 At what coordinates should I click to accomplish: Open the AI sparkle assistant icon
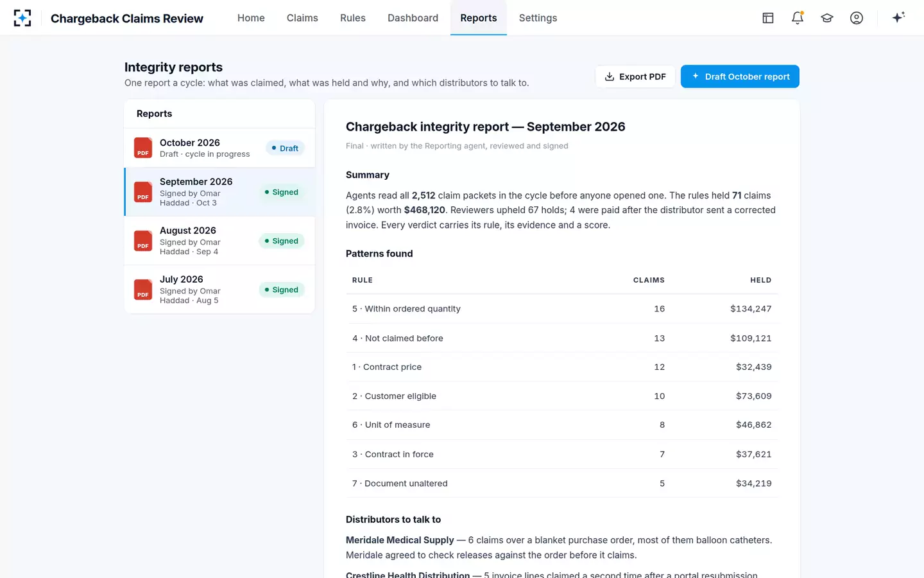pyautogui.click(x=898, y=17)
